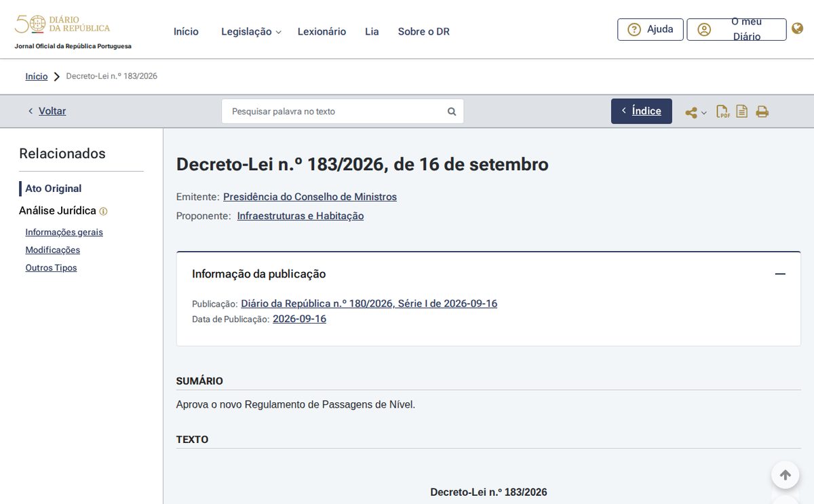The width and height of the screenshot is (814, 504).
Task: Open the Presidência do Conselho de Ministros link
Action: point(310,197)
